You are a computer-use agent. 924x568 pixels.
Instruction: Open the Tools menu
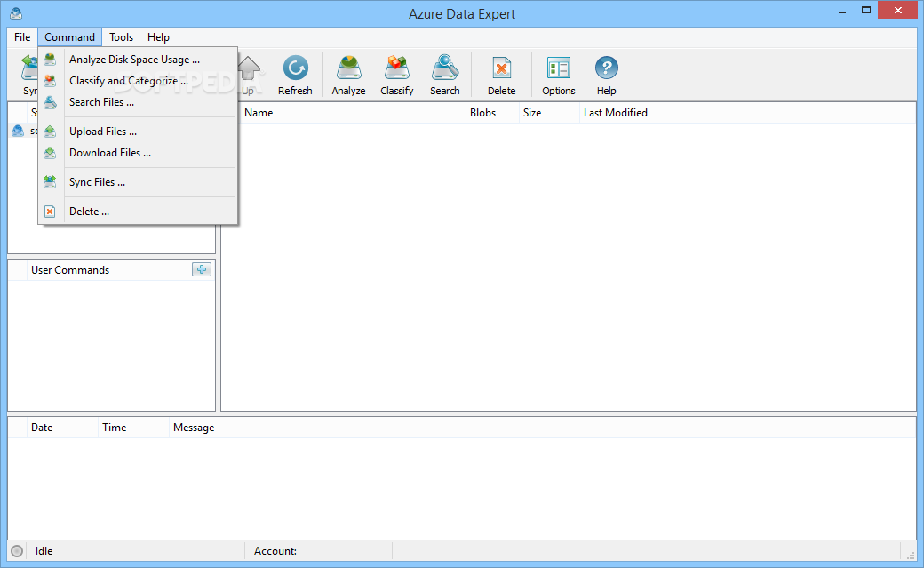121,37
